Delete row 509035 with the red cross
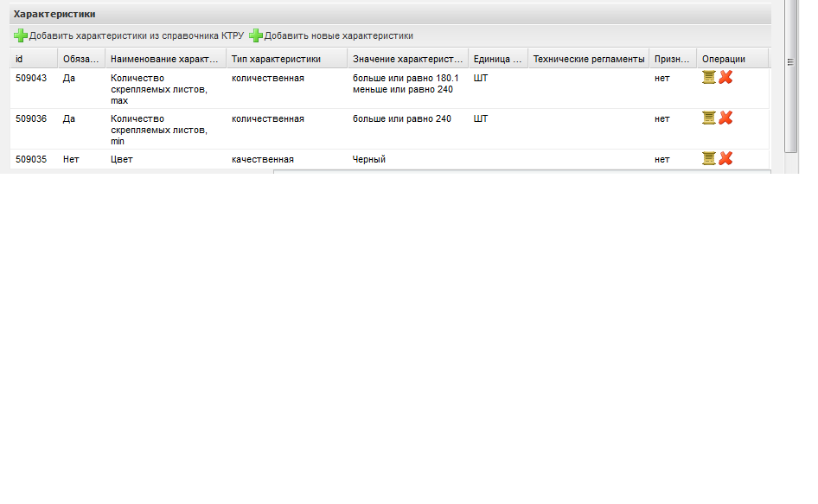The image size is (818, 504). coord(725,158)
